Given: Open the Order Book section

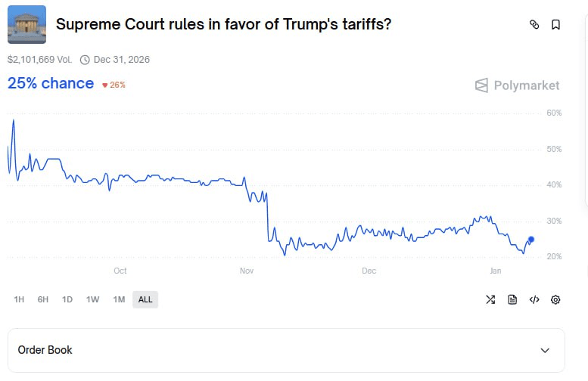Looking at the screenshot, I should tap(45, 350).
